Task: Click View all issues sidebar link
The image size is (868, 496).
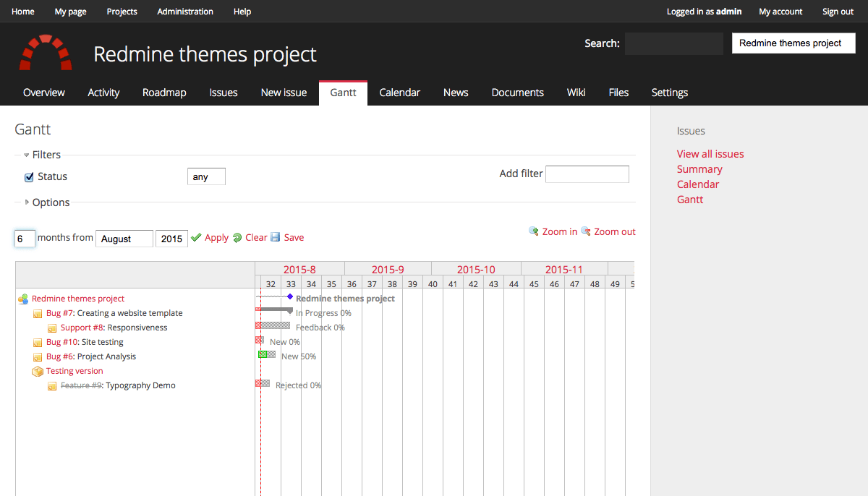Action: [710, 154]
